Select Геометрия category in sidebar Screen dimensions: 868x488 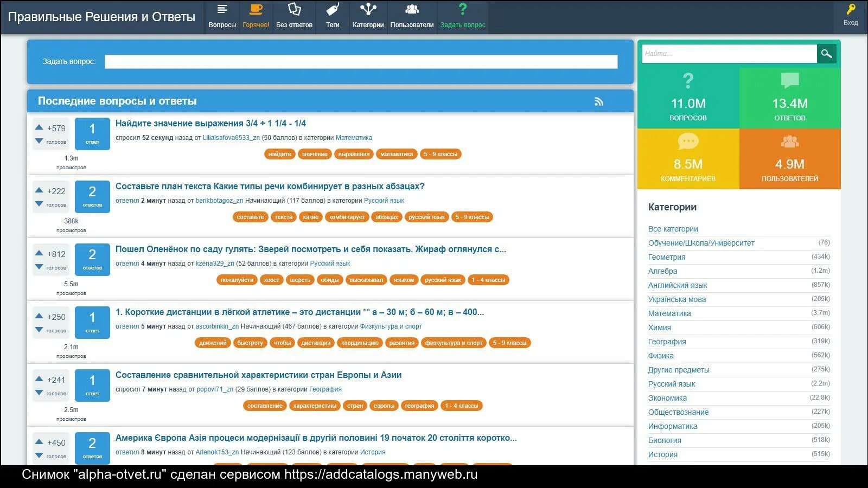tap(667, 257)
